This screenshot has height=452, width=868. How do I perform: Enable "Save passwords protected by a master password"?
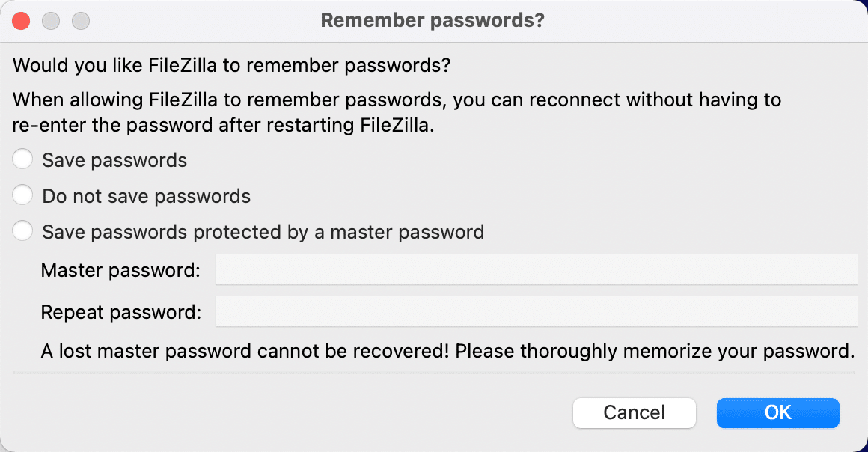click(22, 230)
